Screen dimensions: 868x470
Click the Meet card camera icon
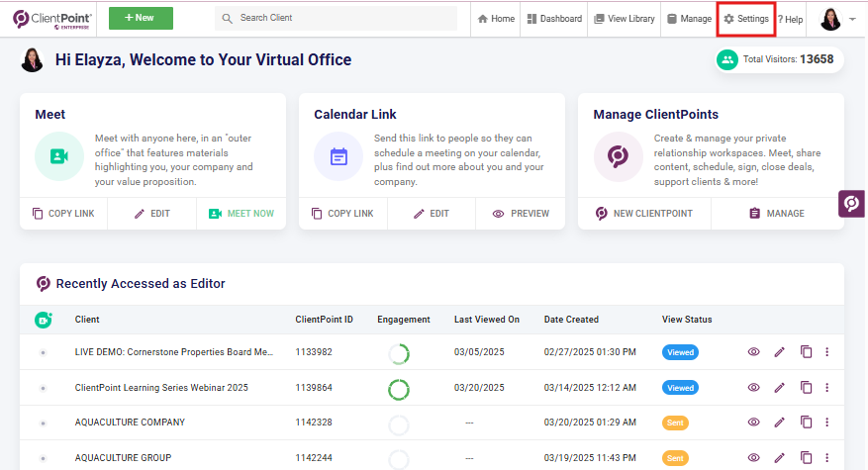point(59,156)
